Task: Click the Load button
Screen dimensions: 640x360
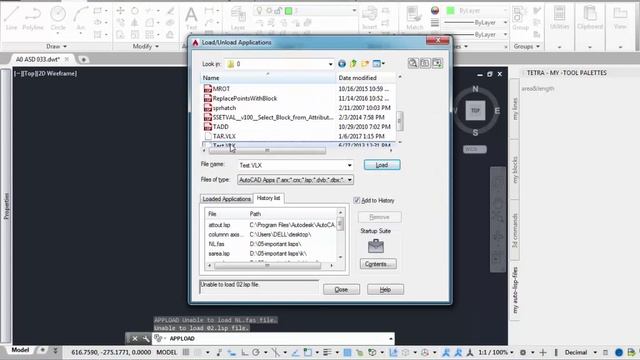Action: [x=382, y=165]
